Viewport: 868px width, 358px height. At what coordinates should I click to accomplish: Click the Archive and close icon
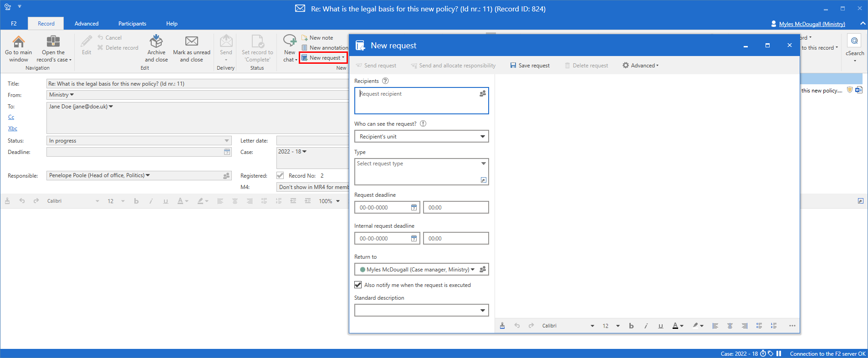click(156, 41)
